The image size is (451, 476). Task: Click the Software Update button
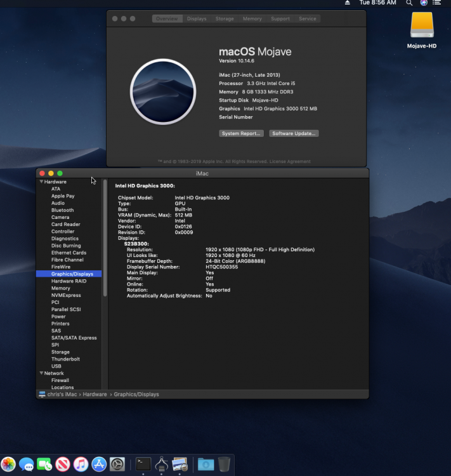pyautogui.click(x=294, y=133)
